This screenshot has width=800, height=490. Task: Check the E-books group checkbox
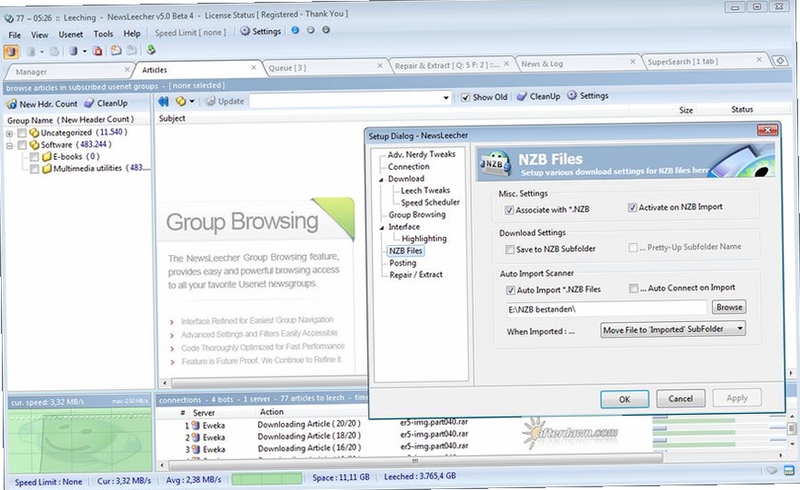coord(34,157)
